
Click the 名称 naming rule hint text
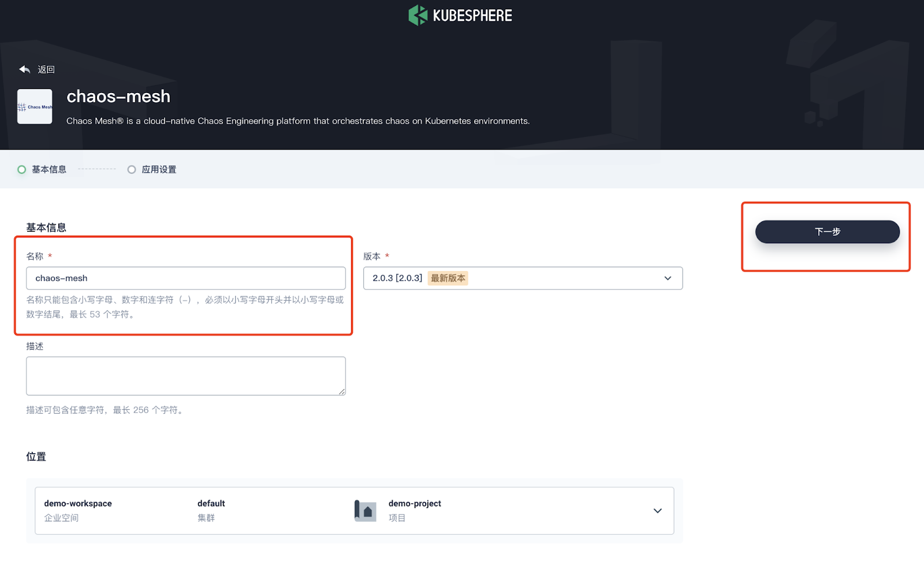point(185,307)
